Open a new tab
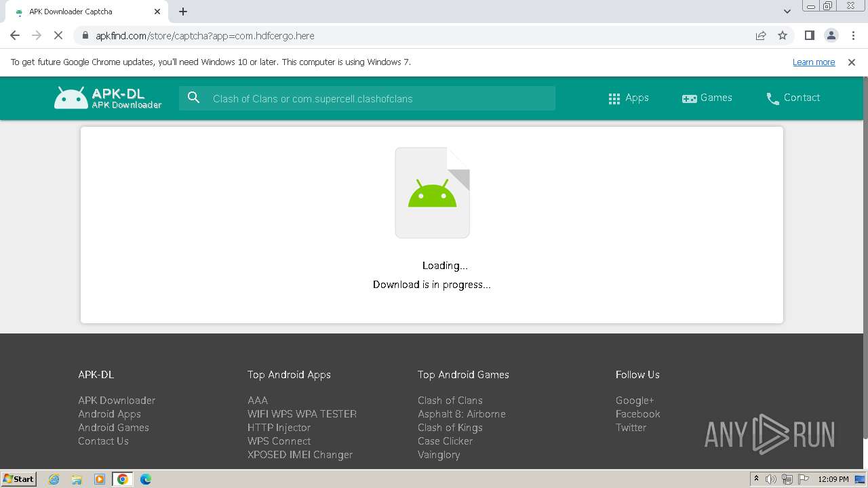Screen dimensions: 868x488 [x=183, y=12]
